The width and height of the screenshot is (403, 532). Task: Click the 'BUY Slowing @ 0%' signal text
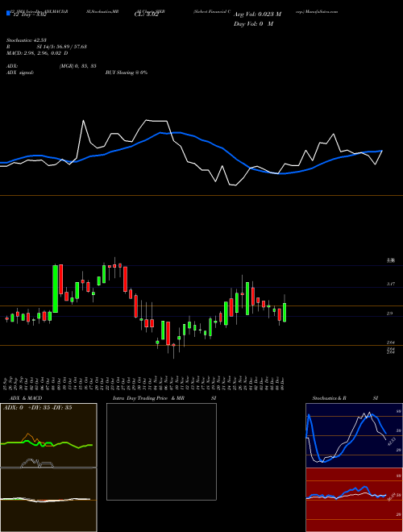(x=127, y=73)
